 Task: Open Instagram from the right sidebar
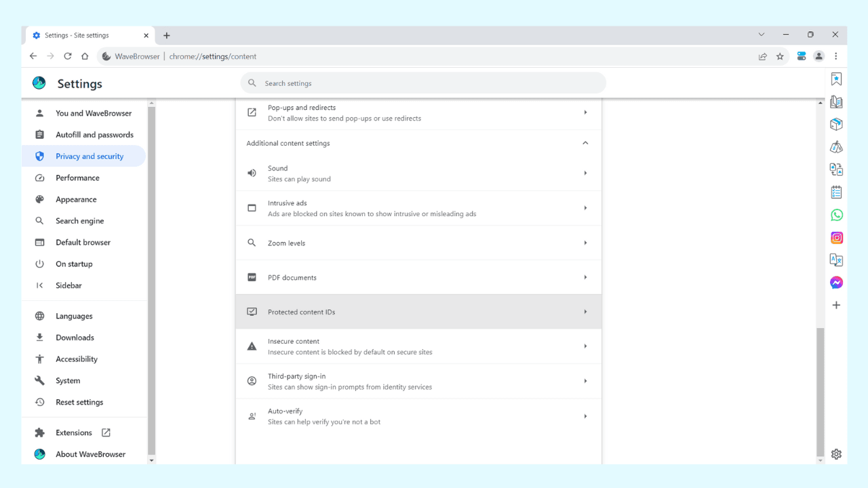click(x=836, y=238)
